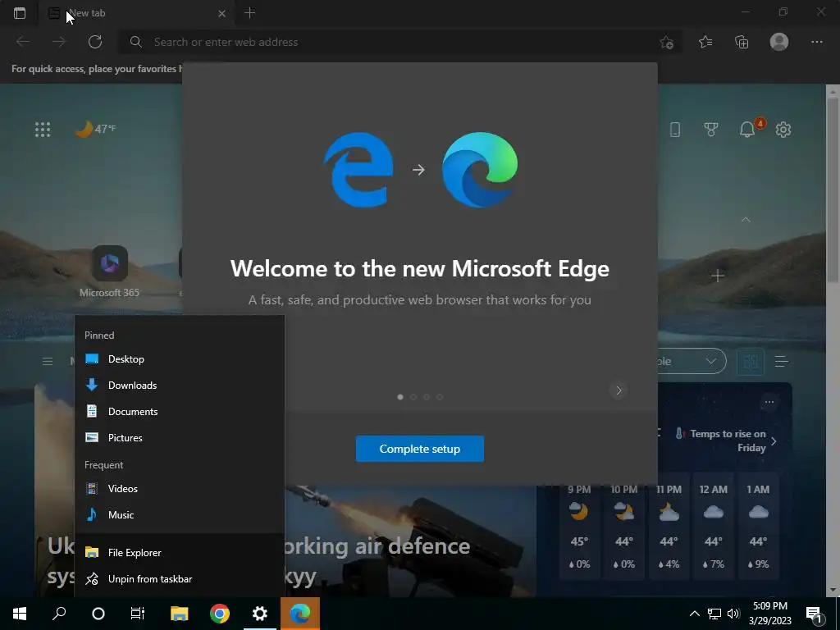The height and width of the screenshot is (630, 840).
Task: Click the Edge icon on the taskbar
Action: [300, 614]
